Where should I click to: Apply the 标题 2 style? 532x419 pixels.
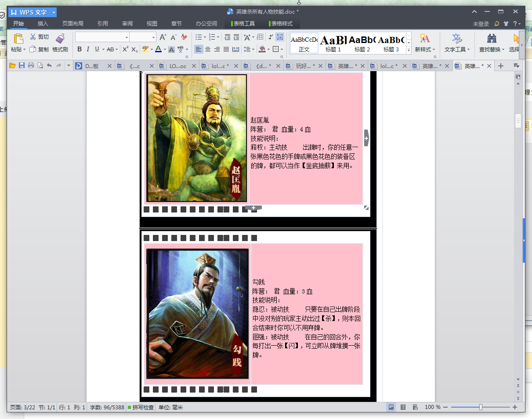pyautogui.click(x=362, y=43)
